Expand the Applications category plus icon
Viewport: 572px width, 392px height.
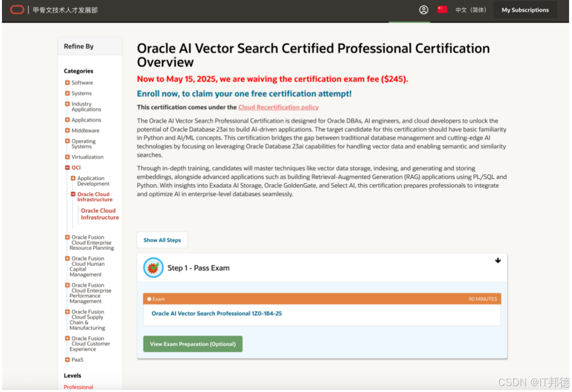coord(67,120)
